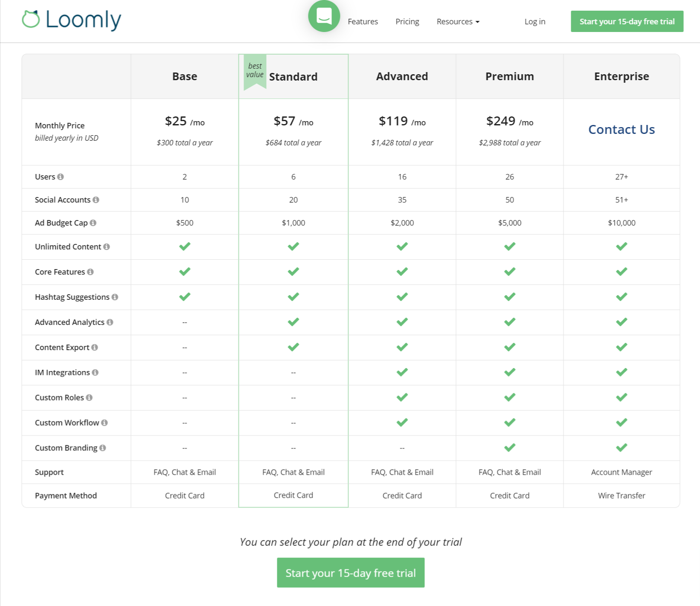The width and height of the screenshot is (700, 606).
Task: Click the Monthly Price row label
Action: click(60, 126)
